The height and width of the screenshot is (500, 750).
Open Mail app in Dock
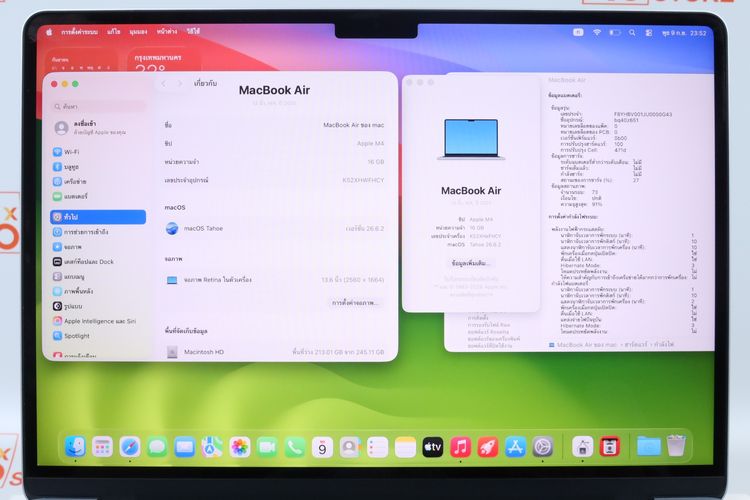(185, 447)
